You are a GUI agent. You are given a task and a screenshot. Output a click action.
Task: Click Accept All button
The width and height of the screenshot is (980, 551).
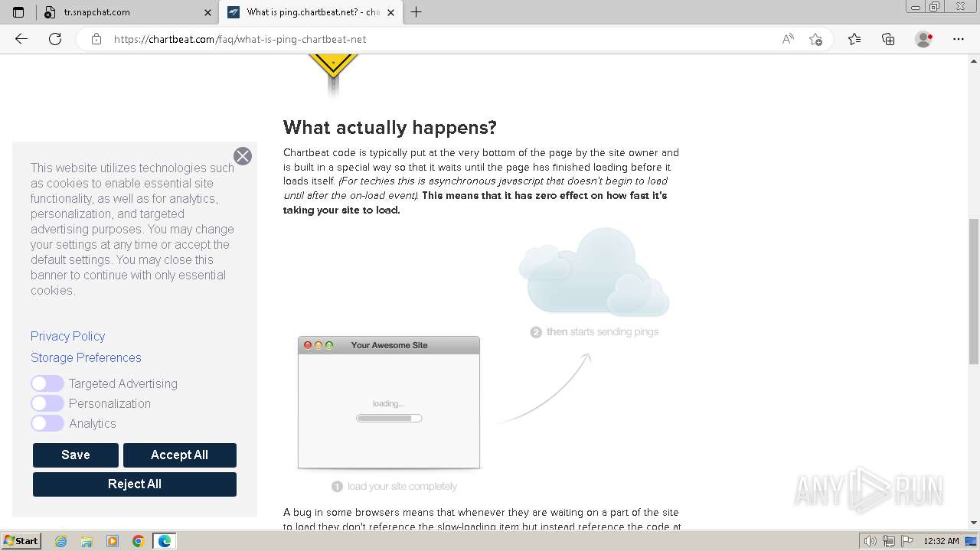click(x=180, y=455)
